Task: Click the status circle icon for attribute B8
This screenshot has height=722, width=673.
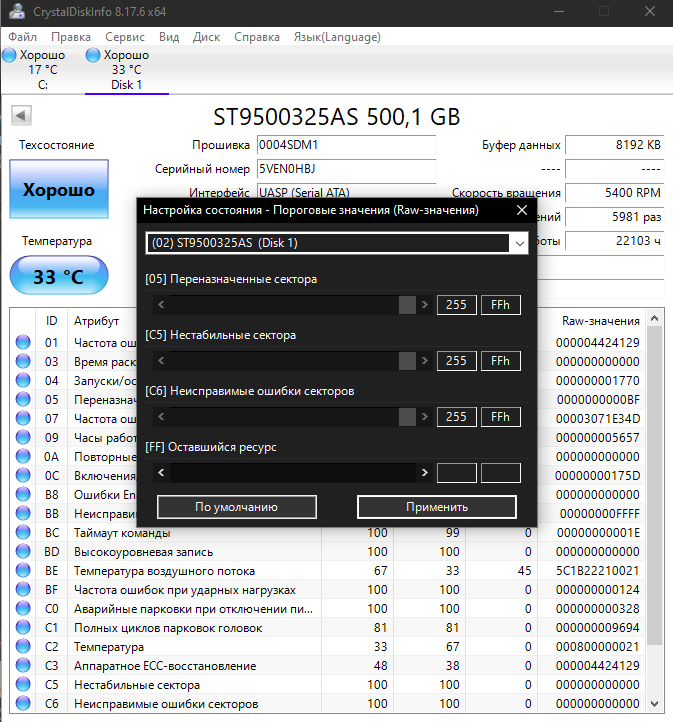Action: [23, 494]
